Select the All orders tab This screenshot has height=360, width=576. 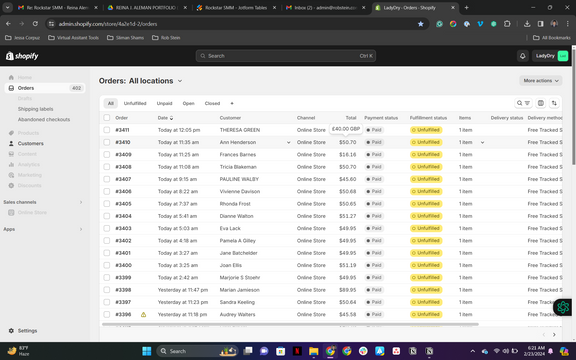coord(111,104)
